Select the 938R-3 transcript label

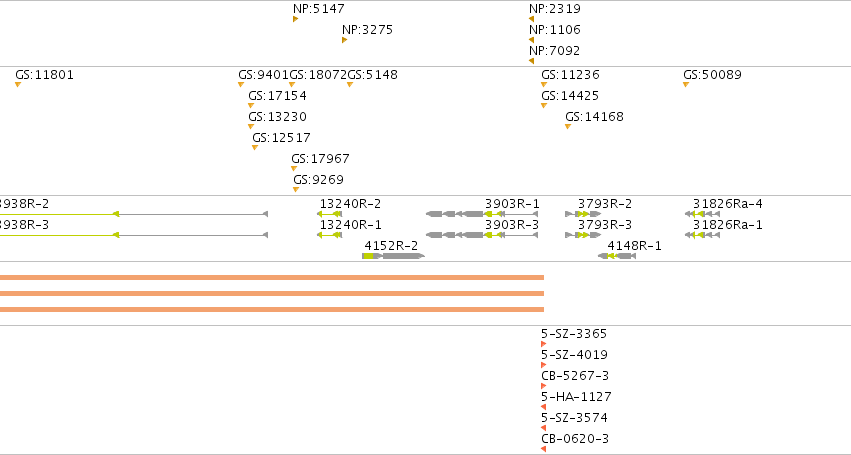tap(24, 225)
